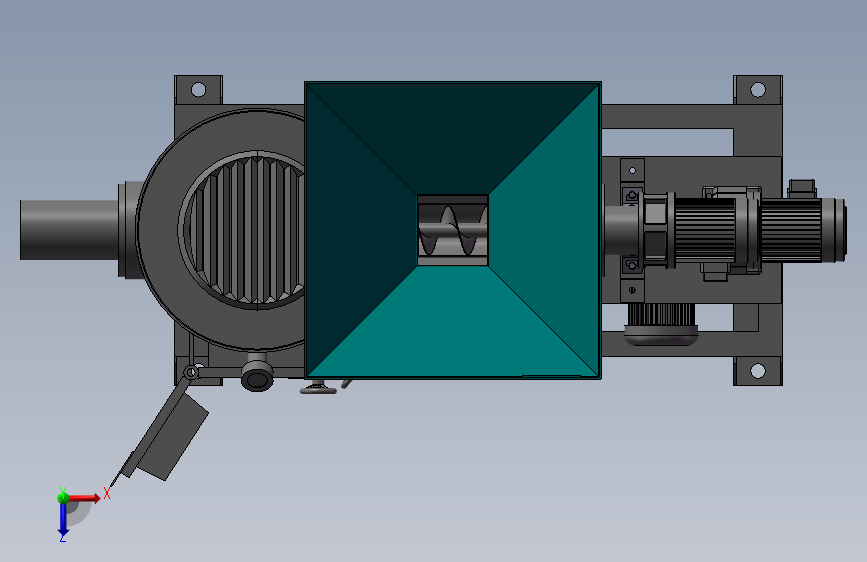Pick the screw auger visible inside hopper opening
Viewport: 867px width, 562px height.
coord(453,230)
